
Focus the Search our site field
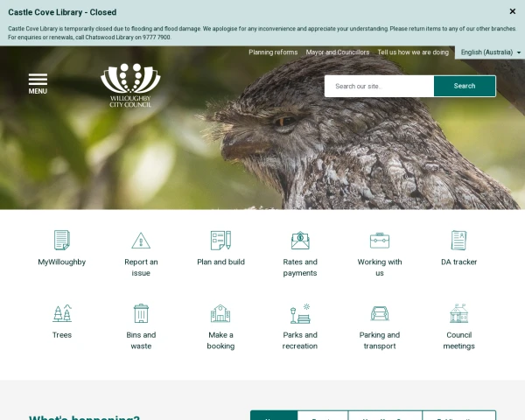point(380,86)
